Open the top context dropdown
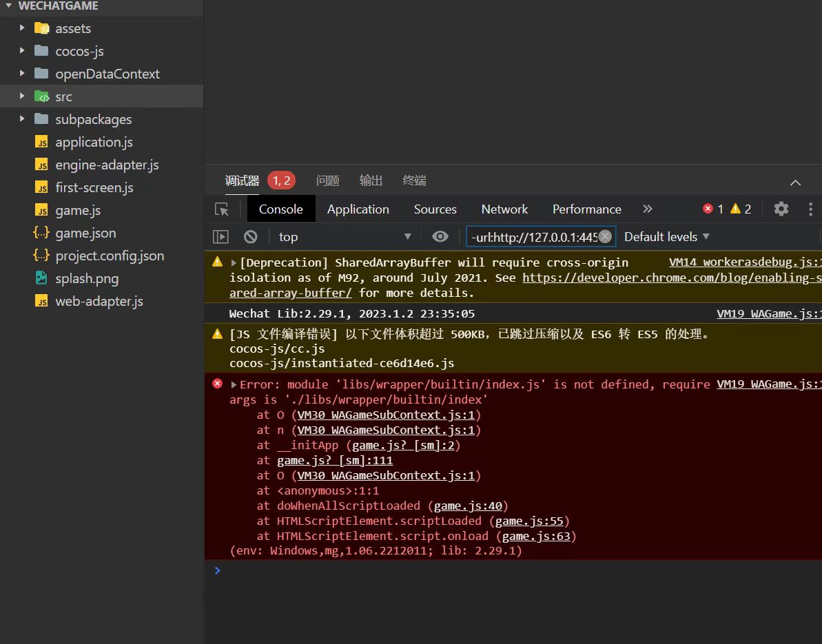The width and height of the screenshot is (822, 644). 344,237
